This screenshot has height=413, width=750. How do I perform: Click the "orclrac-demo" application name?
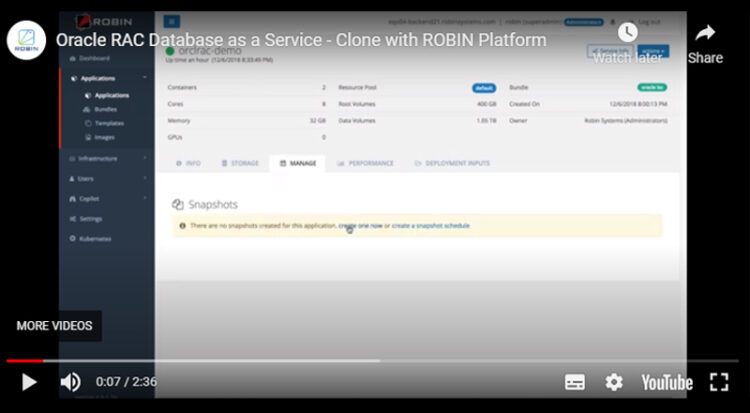pyautogui.click(x=210, y=51)
